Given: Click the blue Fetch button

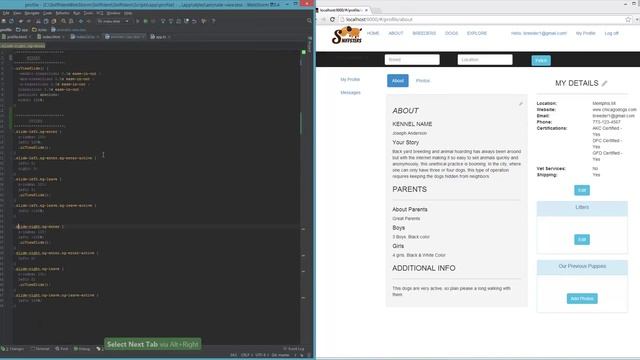Looking at the screenshot, I should [541, 60].
